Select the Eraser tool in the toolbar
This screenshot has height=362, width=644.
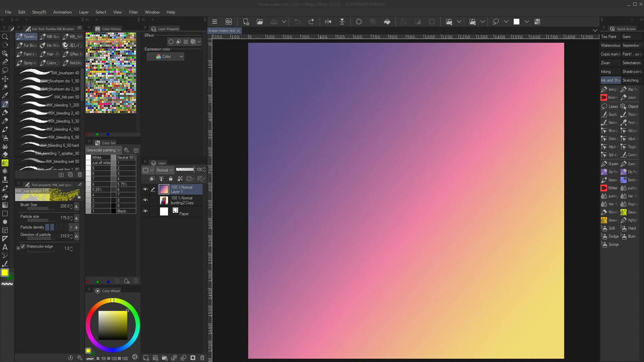pos(5,155)
